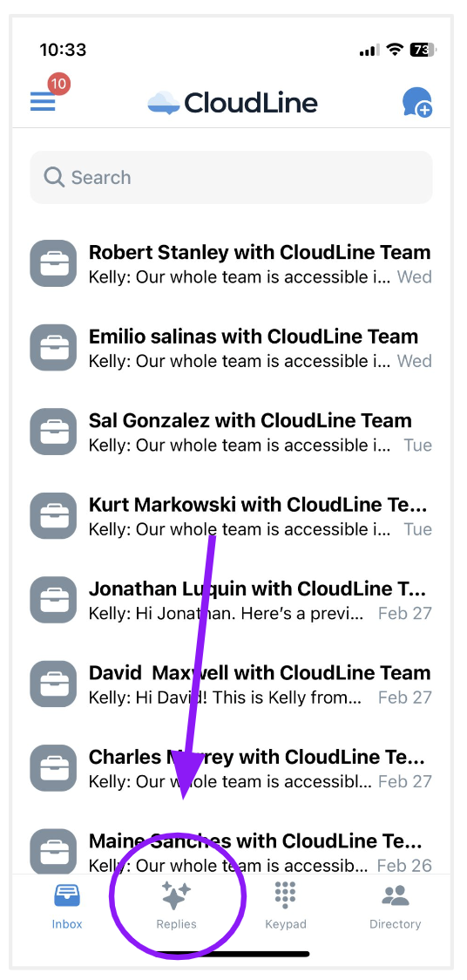467x980 pixels.
Task: Click the search magnifier icon
Action: [x=54, y=177]
